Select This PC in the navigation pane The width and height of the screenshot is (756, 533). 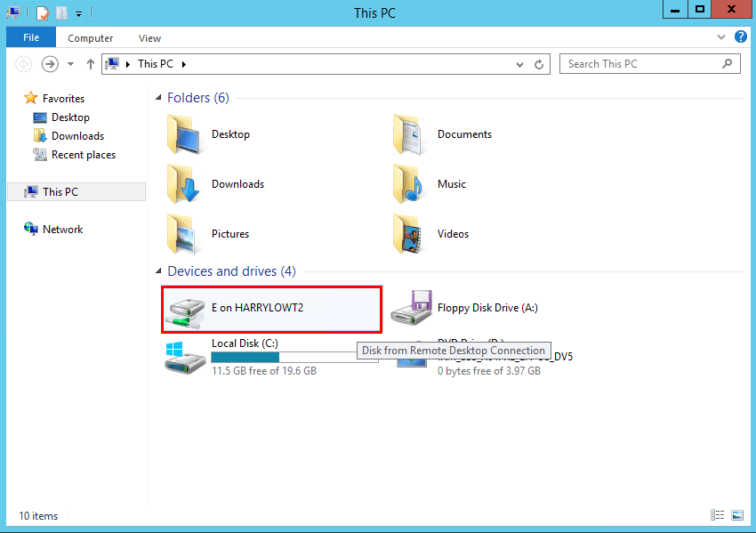coord(76,191)
